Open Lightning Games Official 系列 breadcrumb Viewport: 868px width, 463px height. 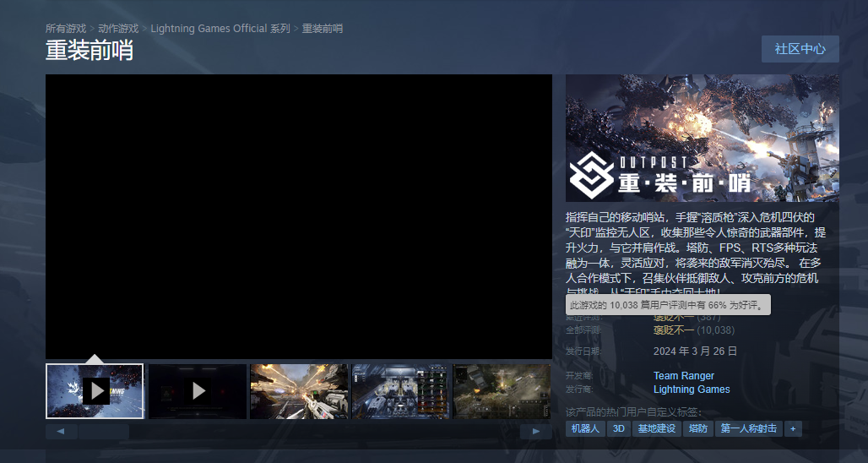(220, 28)
